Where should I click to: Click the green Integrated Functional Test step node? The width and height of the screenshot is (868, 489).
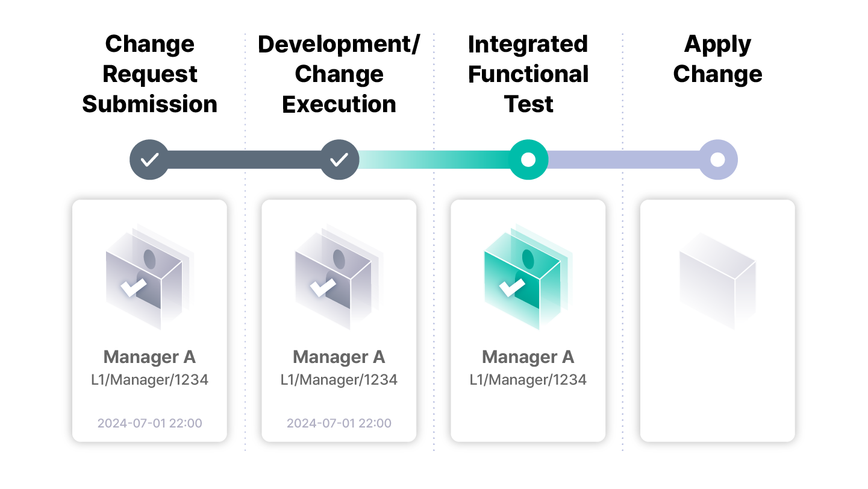tap(528, 160)
